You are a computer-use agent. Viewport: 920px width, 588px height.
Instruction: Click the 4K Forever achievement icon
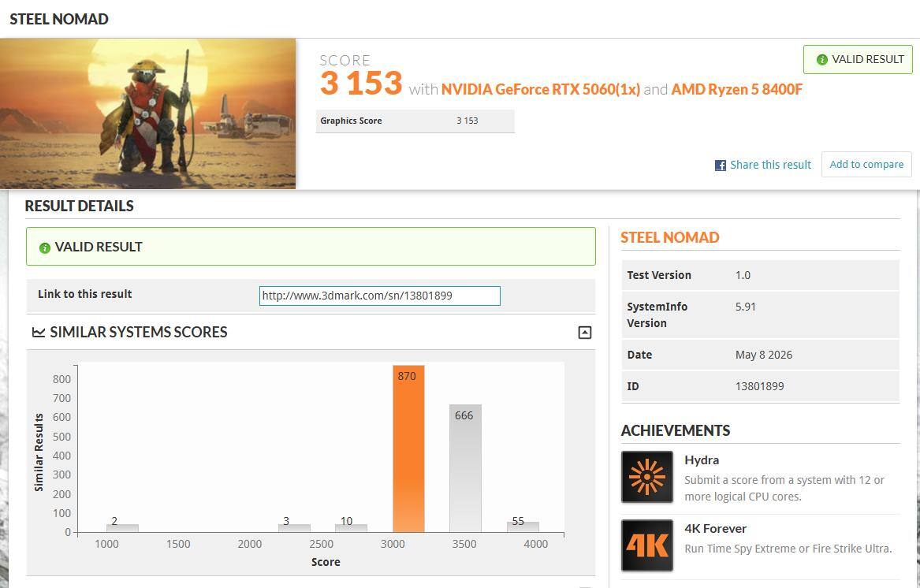647,545
